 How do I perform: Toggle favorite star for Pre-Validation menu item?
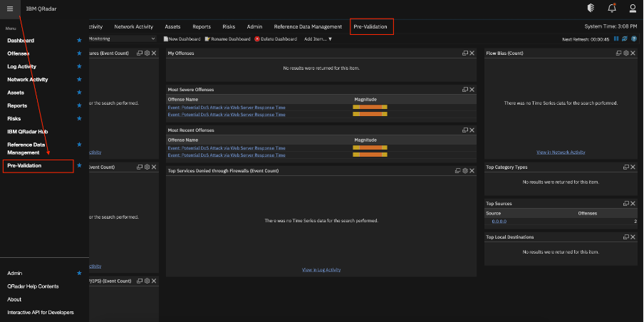point(79,165)
